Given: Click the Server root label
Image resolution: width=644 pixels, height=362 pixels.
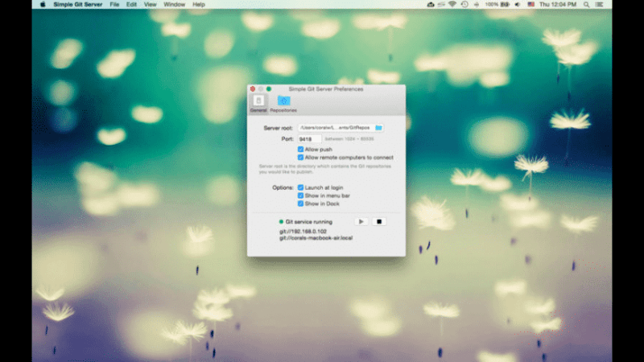Looking at the screenshot, I should [278, 128].
